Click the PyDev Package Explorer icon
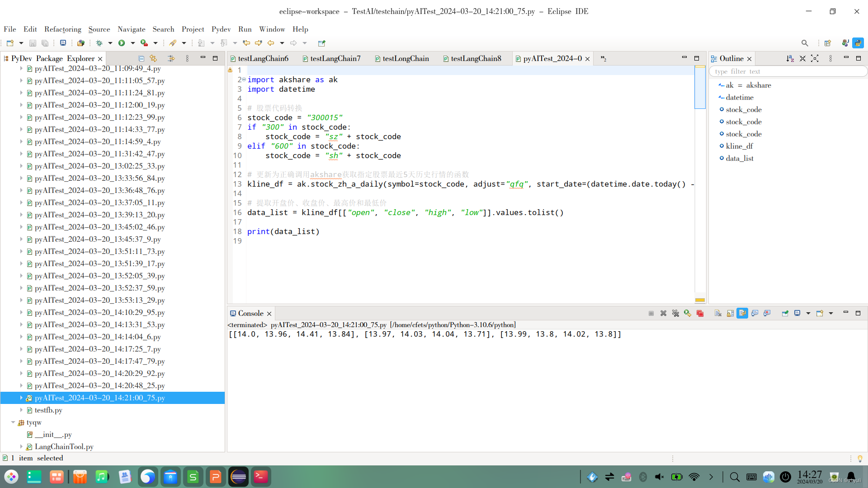The height and width of the screenshot is (488, 868). point(6,58)
